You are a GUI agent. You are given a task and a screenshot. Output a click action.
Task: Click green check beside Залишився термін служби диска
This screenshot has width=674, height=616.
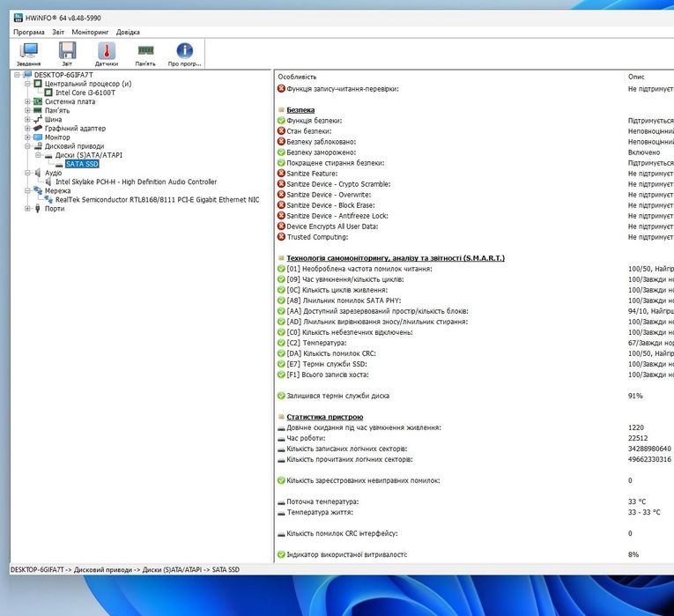(281, 396)
